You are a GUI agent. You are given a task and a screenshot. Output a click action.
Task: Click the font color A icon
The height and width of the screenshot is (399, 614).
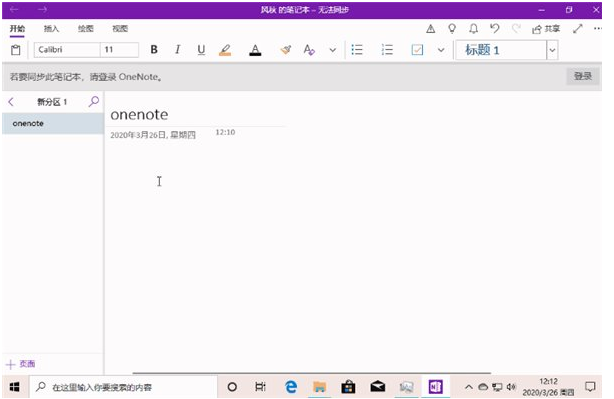pyautogui.click(x=255, y=50)
